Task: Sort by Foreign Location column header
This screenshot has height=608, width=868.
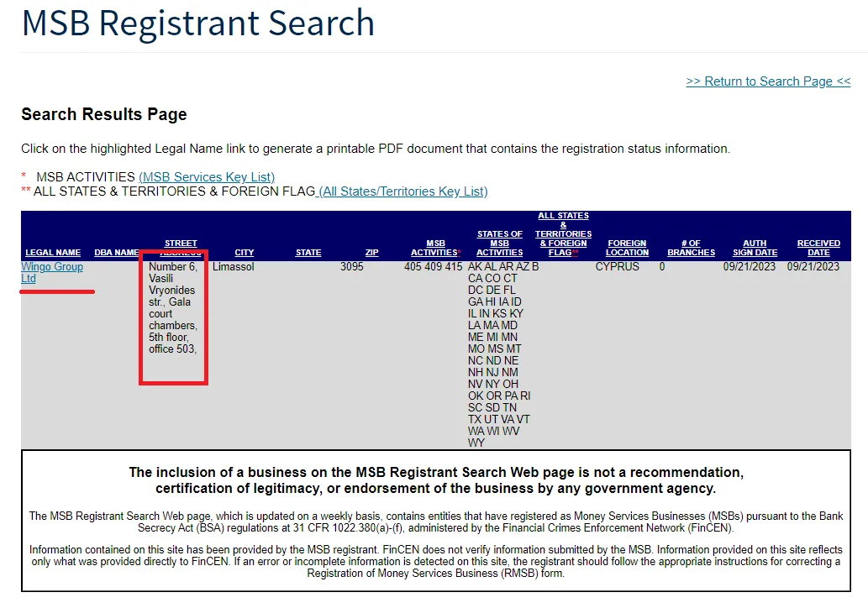Action: 627,248
